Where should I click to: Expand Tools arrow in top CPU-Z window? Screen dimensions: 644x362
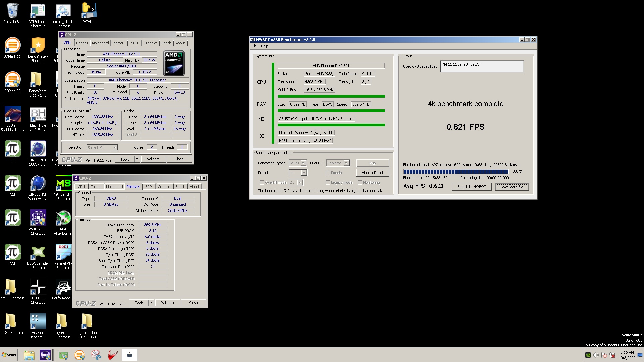click(x=137, y=159)
